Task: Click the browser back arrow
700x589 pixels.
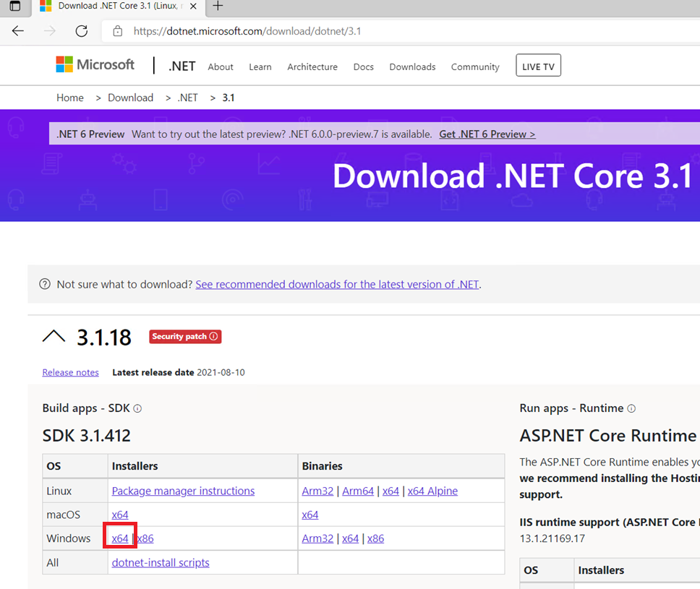Action: tap(18, 31)
